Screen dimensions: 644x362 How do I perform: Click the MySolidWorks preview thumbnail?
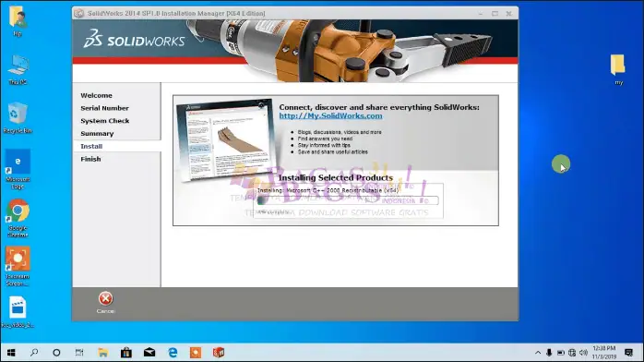coord(225,139)
